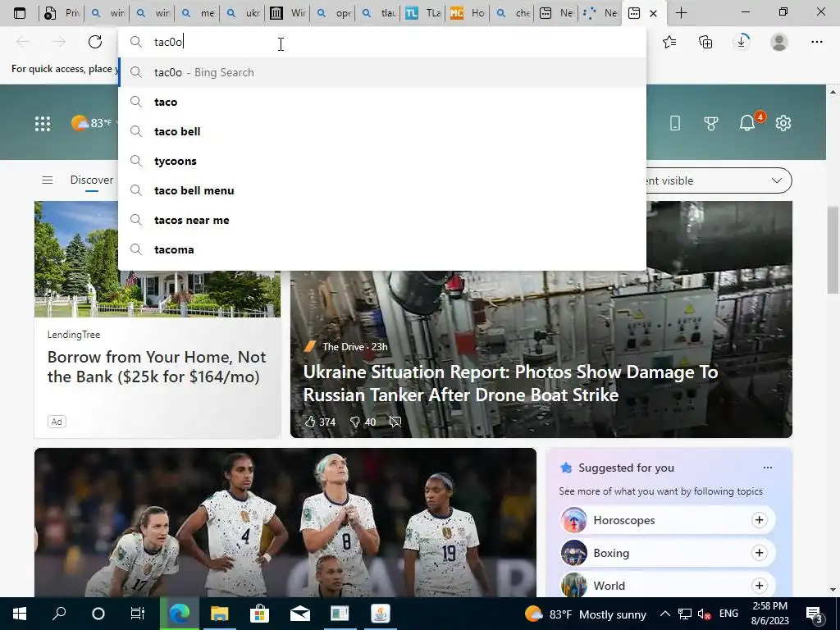The height and width of the screenshot is (630, 840).
Task: Follow the Boxing topic plus button
Action: coord(759,553)
